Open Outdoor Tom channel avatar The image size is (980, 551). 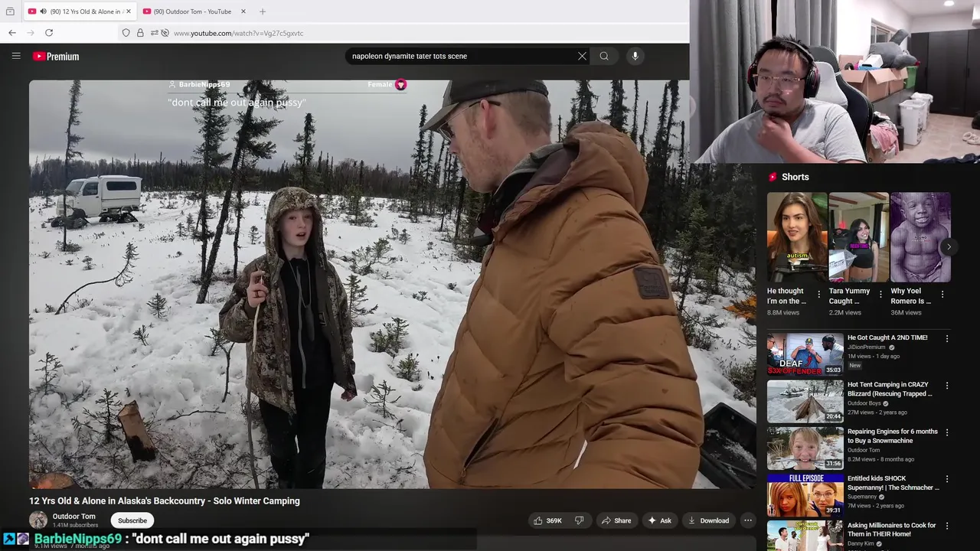(38, 520)
